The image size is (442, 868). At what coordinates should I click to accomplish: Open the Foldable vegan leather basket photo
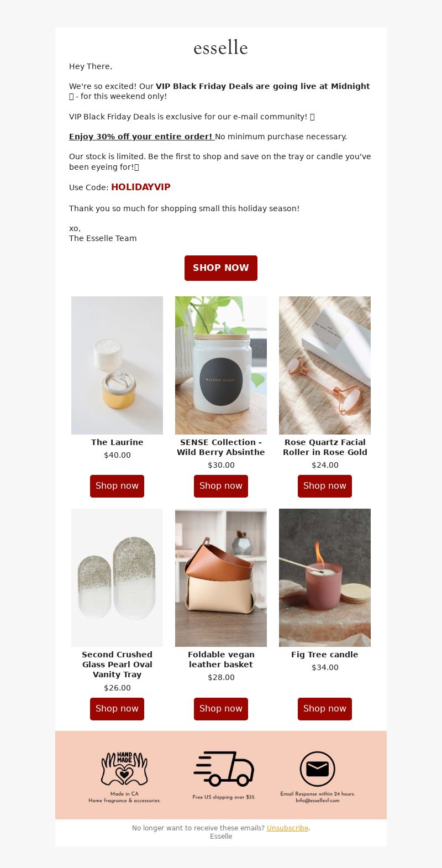tap(221, 578)
